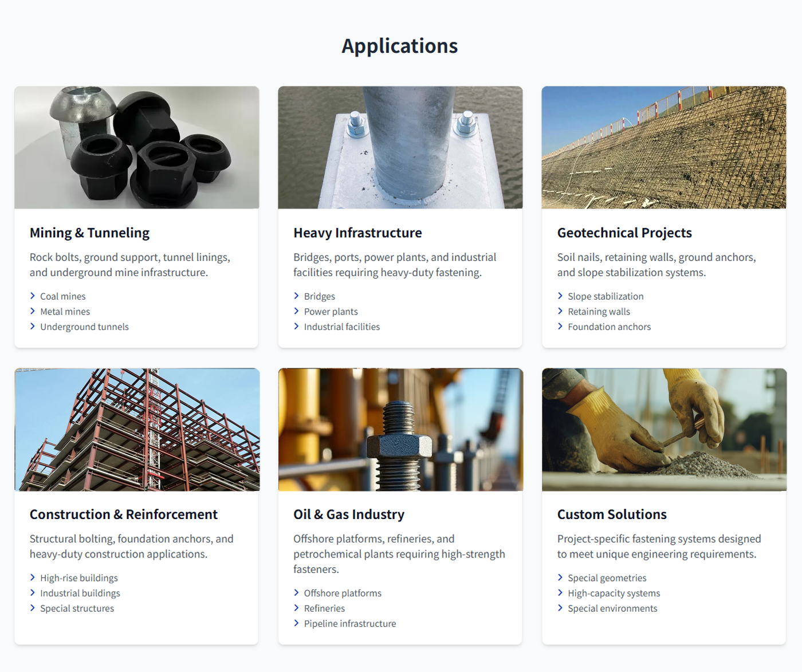Select the Industrial facilities list item

click(x=341, y=327)
